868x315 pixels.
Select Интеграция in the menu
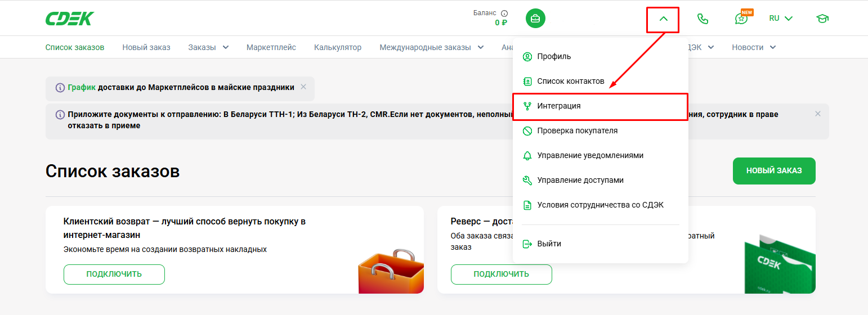601,106
